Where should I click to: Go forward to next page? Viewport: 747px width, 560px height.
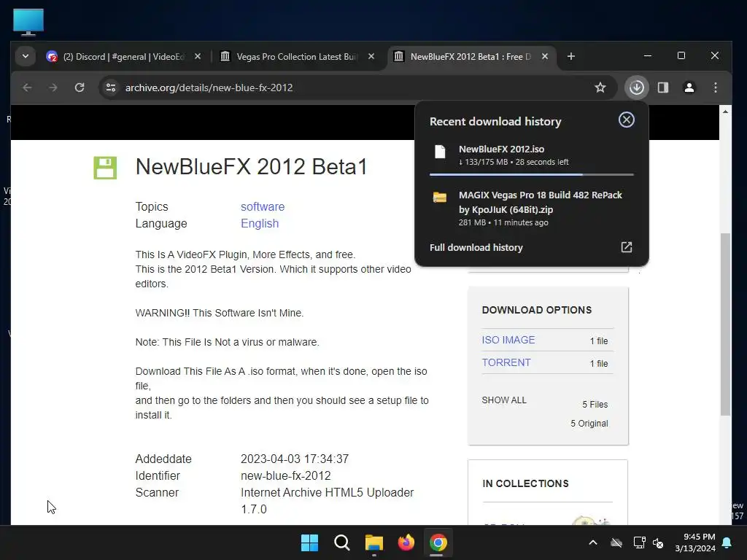click(53, 87)
